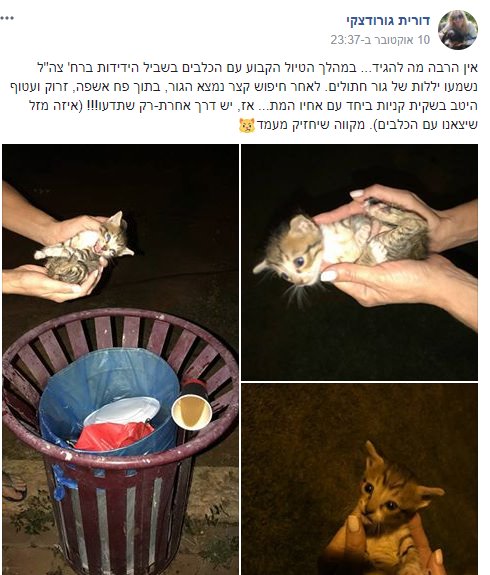This screenshot has height=575, width=490.
Task: Click the white-polished fingernail under kitten's chin
Action: 329,275
